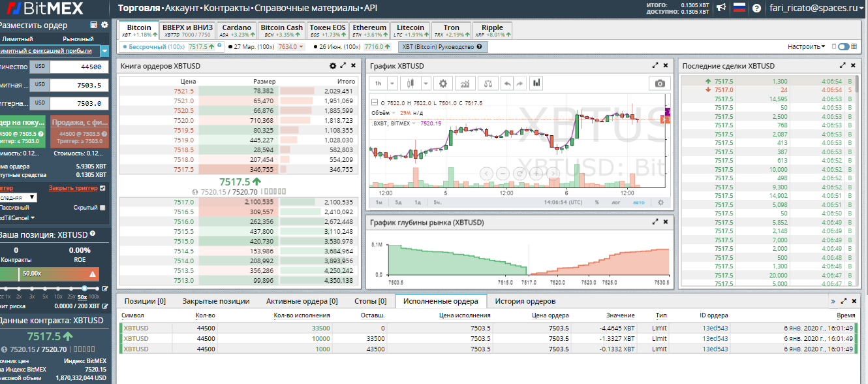
Task: Collapse the chart legend toggle box
Action: coord(375,103)
